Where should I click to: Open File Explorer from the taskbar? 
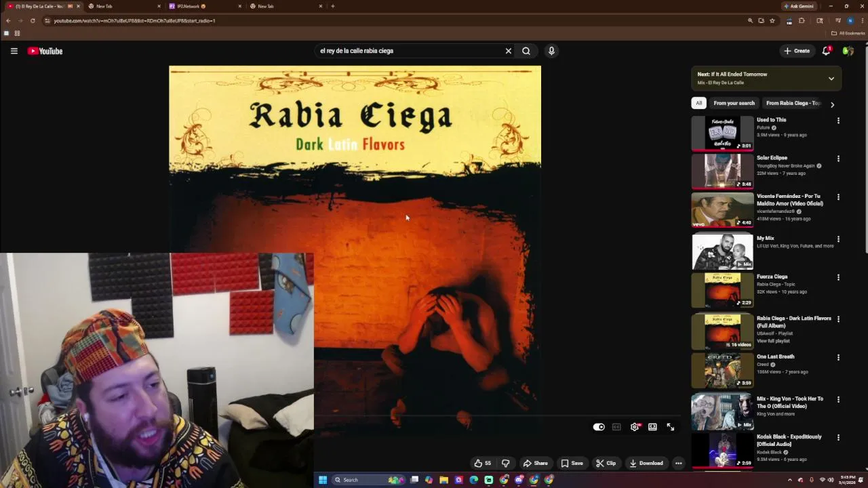pyautogui.click(x=443, y=480)
